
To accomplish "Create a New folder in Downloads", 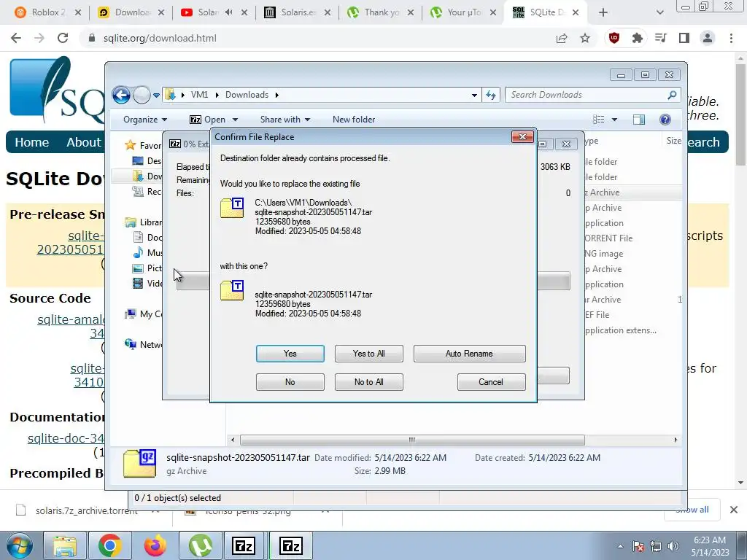I will click(x=354, y=120).
